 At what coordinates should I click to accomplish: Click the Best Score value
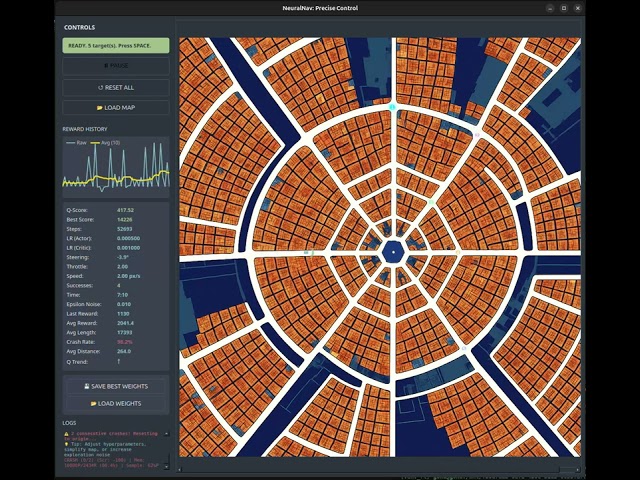(x=125, y=219)
